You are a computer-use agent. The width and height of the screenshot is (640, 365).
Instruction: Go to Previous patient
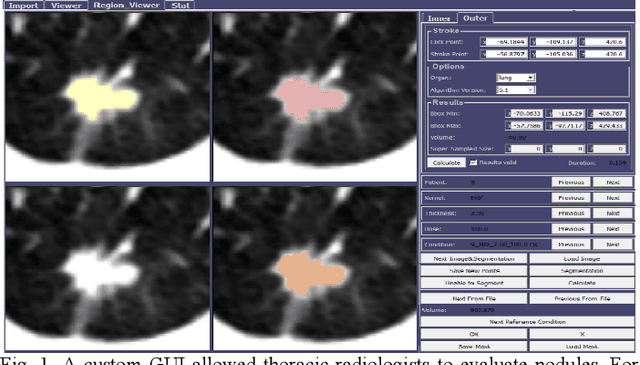571,182
